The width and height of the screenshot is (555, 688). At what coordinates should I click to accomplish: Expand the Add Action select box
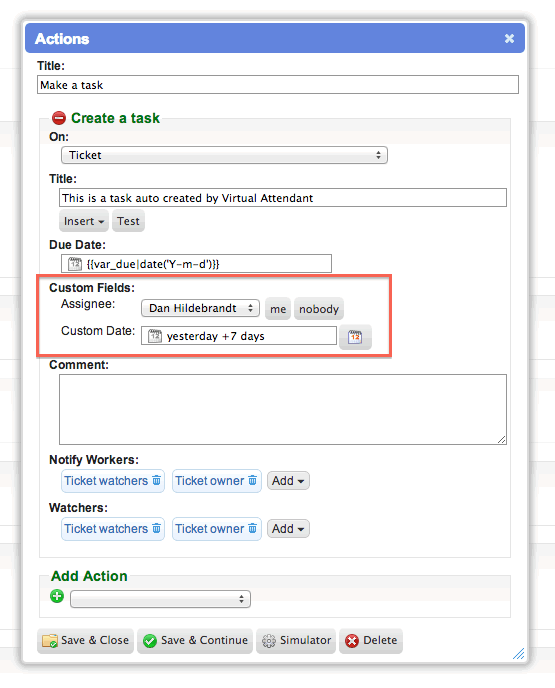[x=160, y=599]
